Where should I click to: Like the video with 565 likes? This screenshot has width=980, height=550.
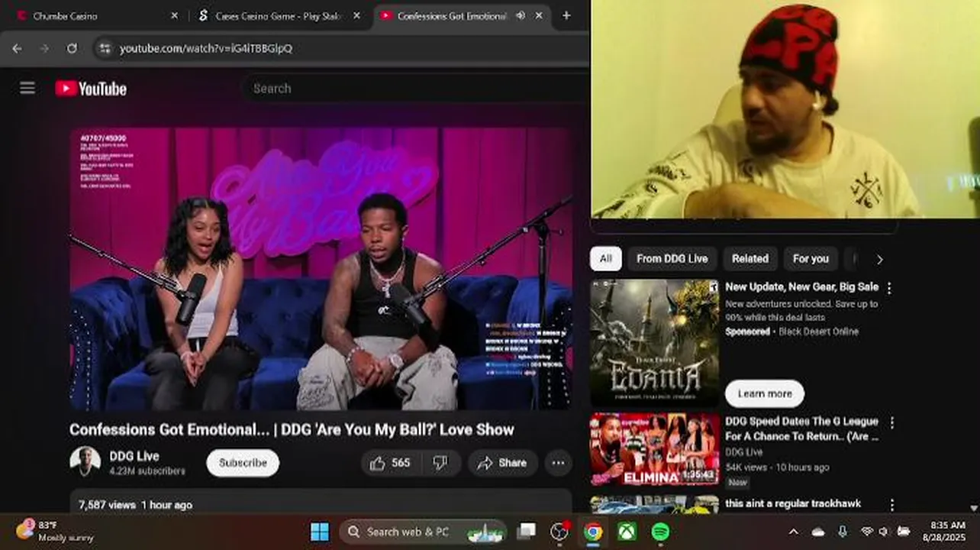[391, 463]
